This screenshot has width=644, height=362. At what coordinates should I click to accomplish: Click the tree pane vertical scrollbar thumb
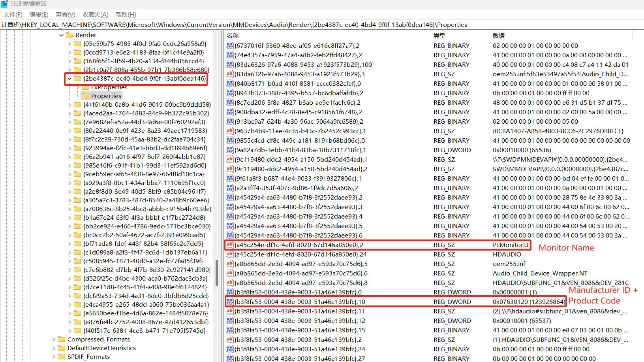(216, 273)
